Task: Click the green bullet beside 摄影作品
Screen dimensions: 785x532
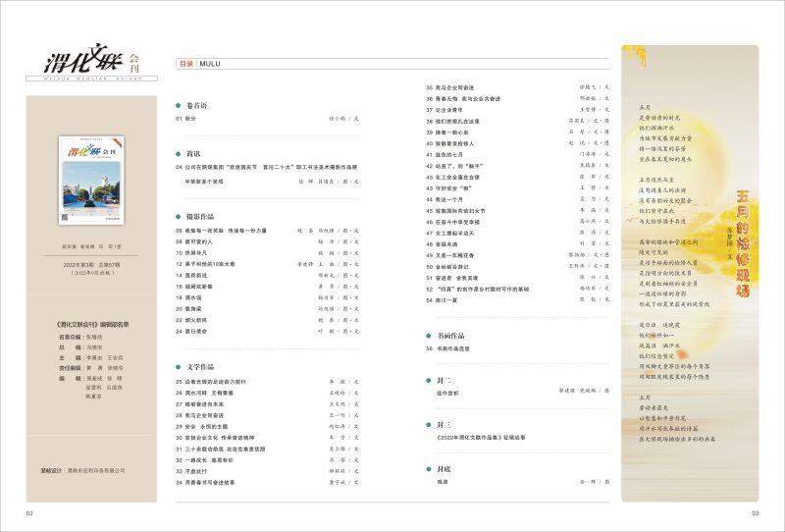Action: [x=178, y=215]
